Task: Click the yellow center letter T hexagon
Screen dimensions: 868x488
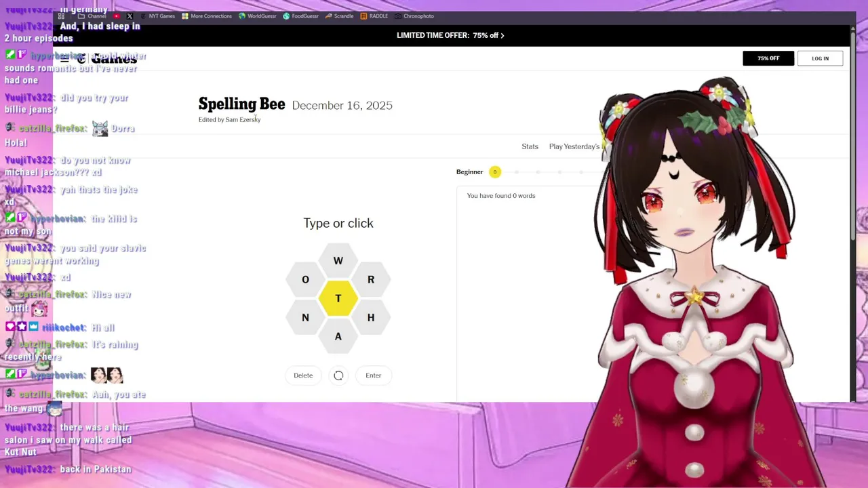Action: tap(338, 299)
